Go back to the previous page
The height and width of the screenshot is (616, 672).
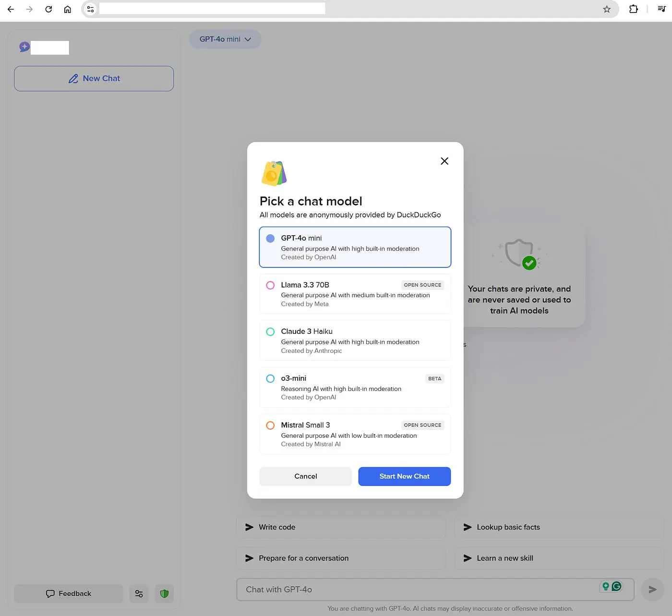tap(11, 9)
